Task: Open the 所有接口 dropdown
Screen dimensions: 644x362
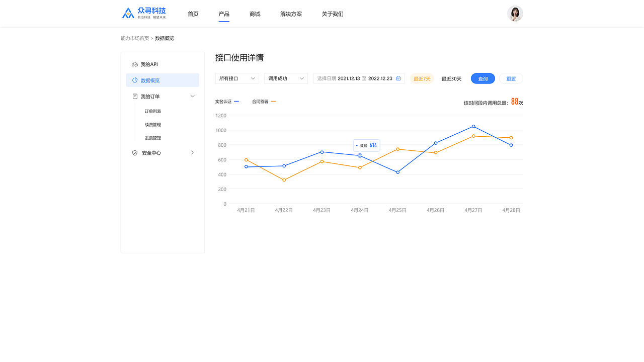Action: click(237, 78)
